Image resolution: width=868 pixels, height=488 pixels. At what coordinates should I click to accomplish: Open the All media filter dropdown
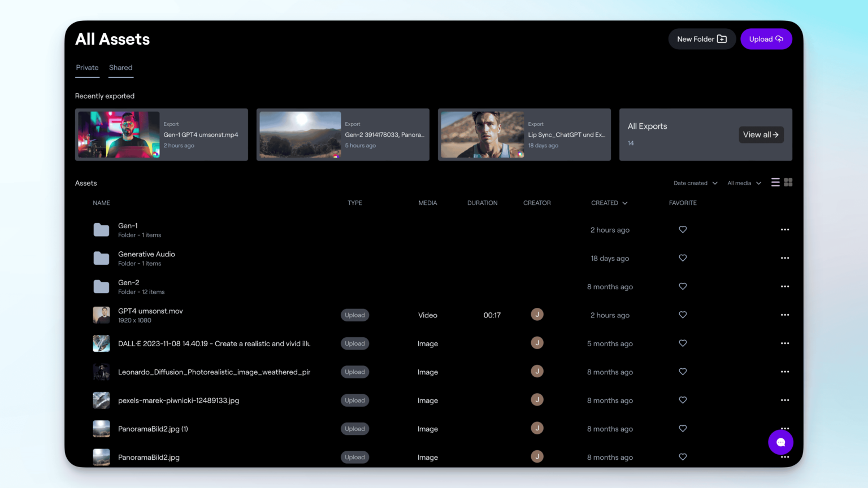[x=743, y=182]
